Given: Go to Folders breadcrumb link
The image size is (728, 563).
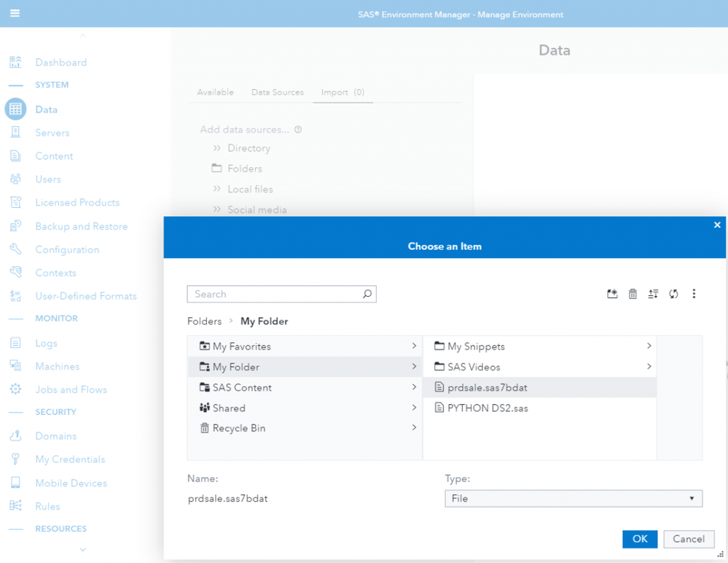Looking at the screenshot, I should click(x=204, y=321).
